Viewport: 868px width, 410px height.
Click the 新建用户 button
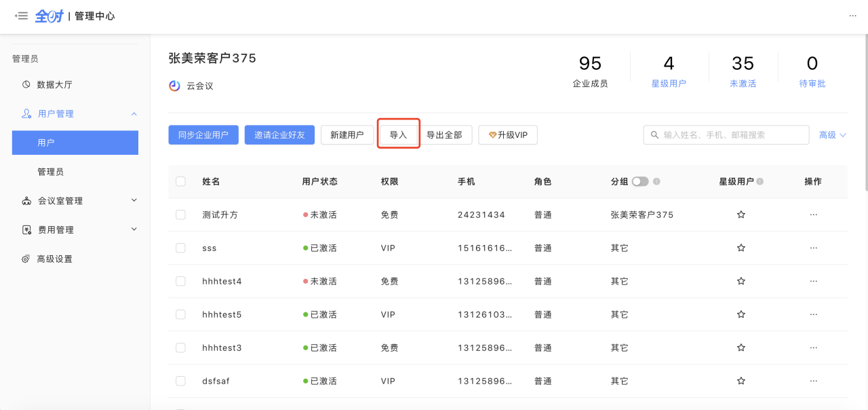pos(347,135)
